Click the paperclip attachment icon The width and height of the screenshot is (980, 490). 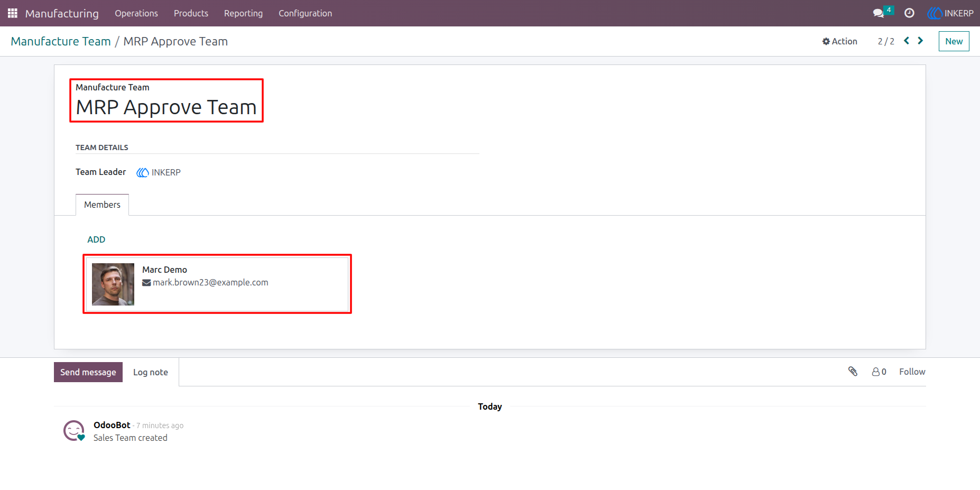pyautogui.click(x=853, y=372)
